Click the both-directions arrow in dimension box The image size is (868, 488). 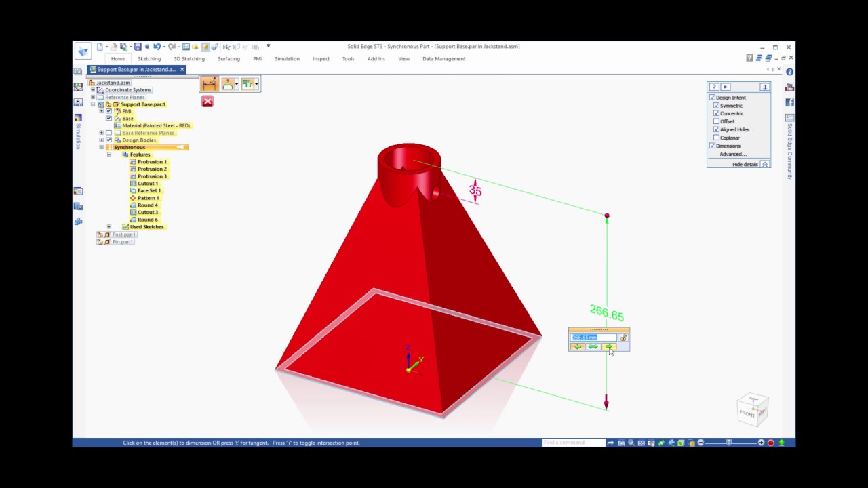click(593, 346)
